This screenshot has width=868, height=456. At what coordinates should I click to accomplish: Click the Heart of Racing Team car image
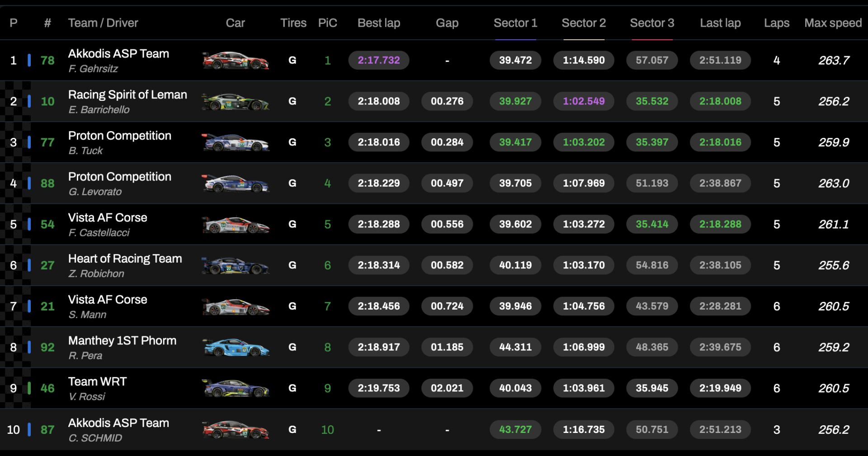(236, 266)
